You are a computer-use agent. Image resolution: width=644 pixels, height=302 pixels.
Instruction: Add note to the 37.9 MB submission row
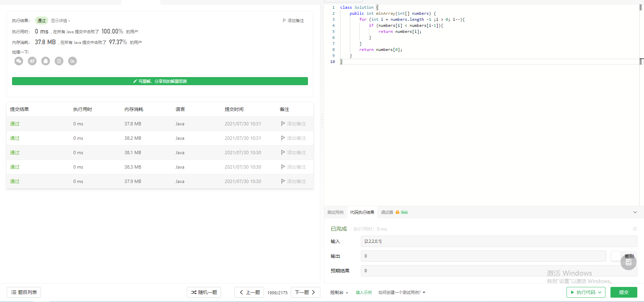(293, 181)
